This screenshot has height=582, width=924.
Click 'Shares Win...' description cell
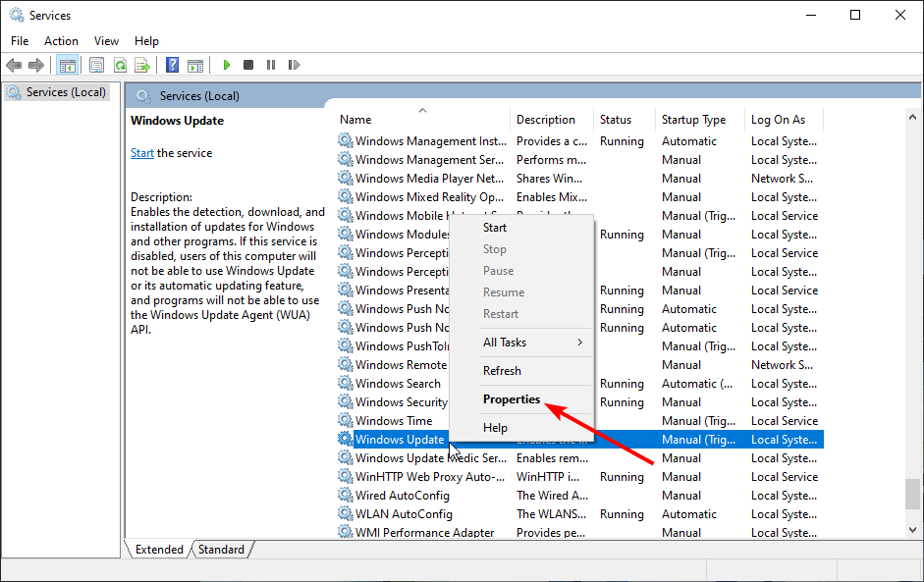(549, 179)
